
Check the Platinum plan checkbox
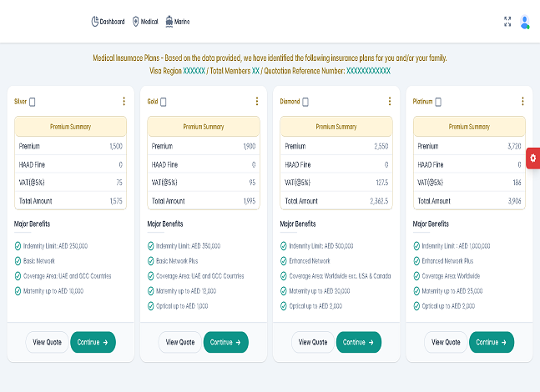[x=438, y=102]
